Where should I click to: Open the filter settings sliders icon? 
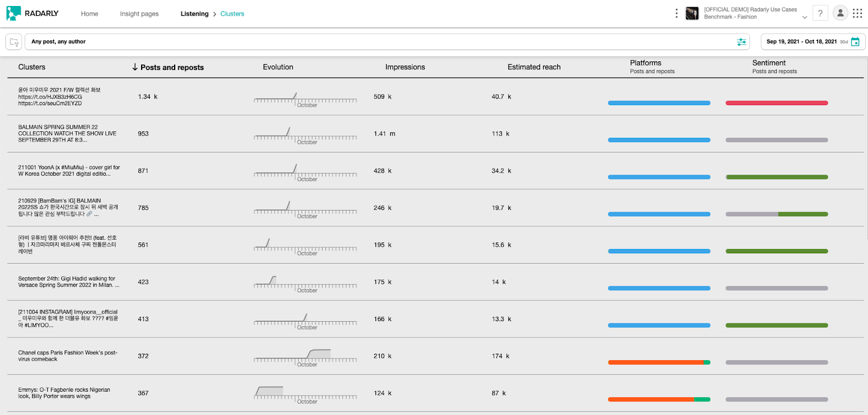coord(742,42)
